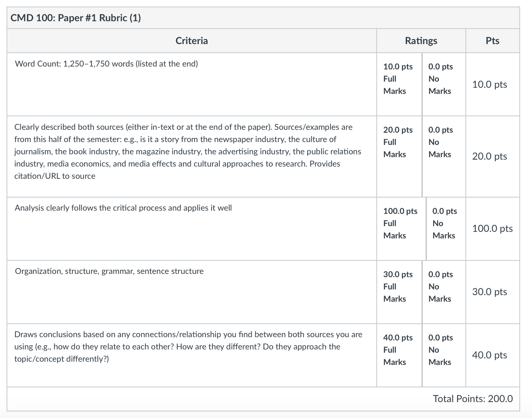Select No Marks for draws conclusions criterion
The height and width of the screenshot is (418, 532).
point(444,355)
